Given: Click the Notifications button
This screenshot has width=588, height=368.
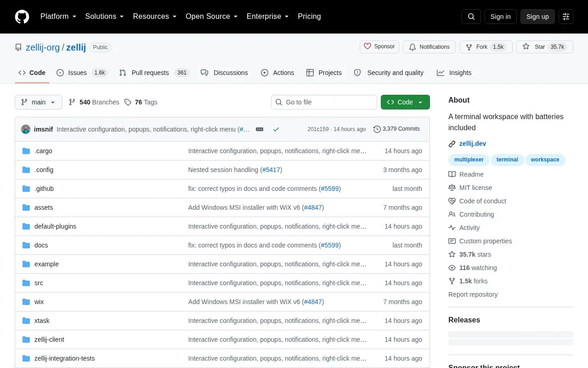Looking at the screenshot, I should [429, 47].
